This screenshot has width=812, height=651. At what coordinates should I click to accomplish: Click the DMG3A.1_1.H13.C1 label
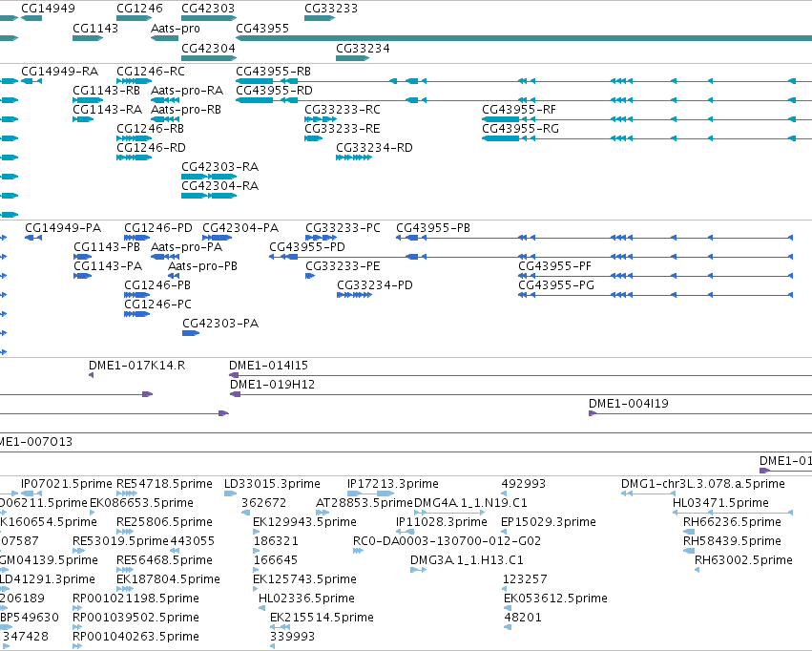coord(467,560)
